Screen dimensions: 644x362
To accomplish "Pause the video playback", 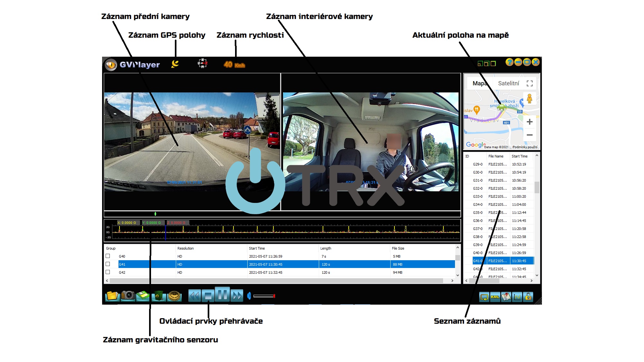I will pos(223,294).
